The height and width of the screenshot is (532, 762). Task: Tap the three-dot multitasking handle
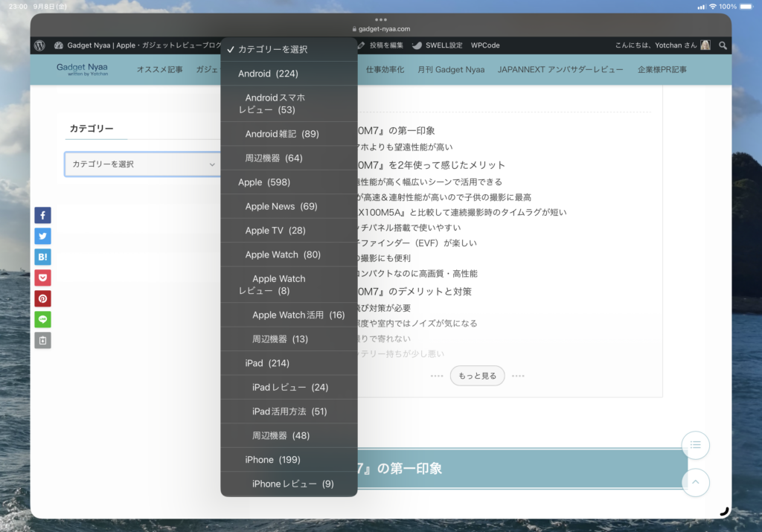381,20
